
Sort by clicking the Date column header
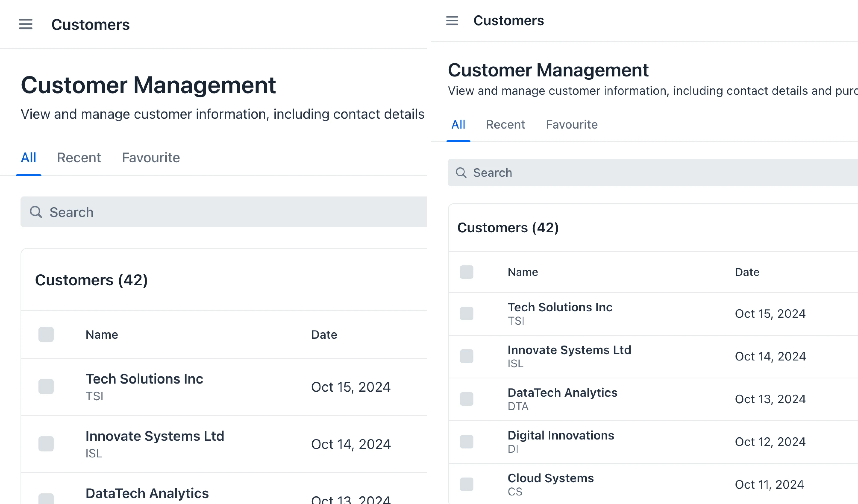[x=324, y=334]
